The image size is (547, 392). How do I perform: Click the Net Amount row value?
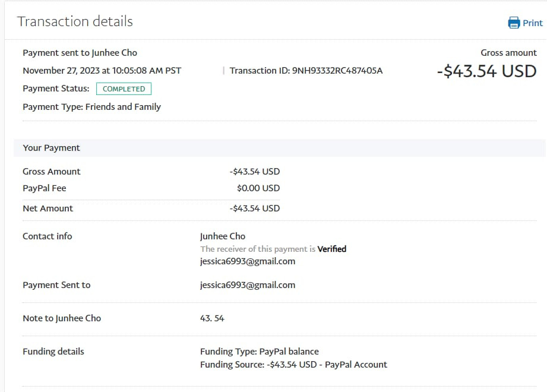254,208
